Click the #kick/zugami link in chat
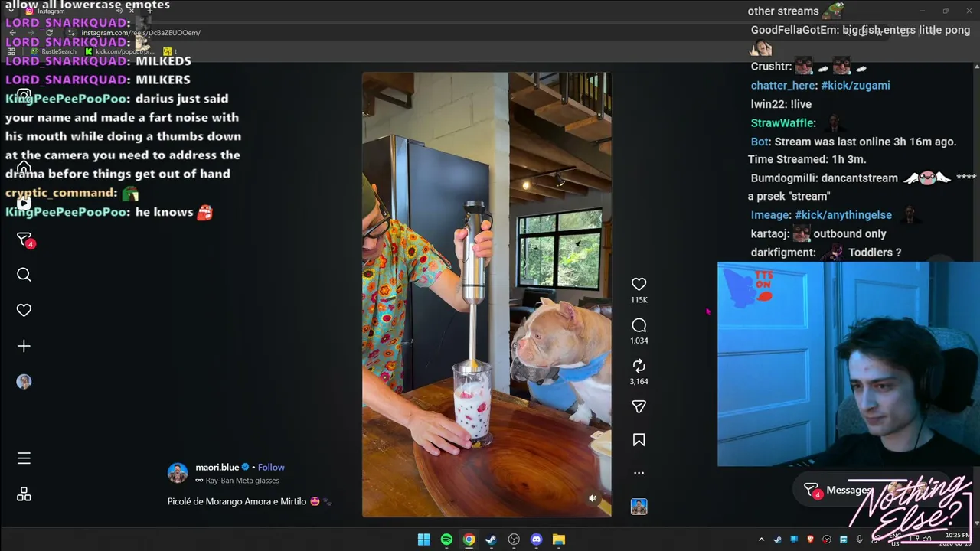 (x=855, y=86)
